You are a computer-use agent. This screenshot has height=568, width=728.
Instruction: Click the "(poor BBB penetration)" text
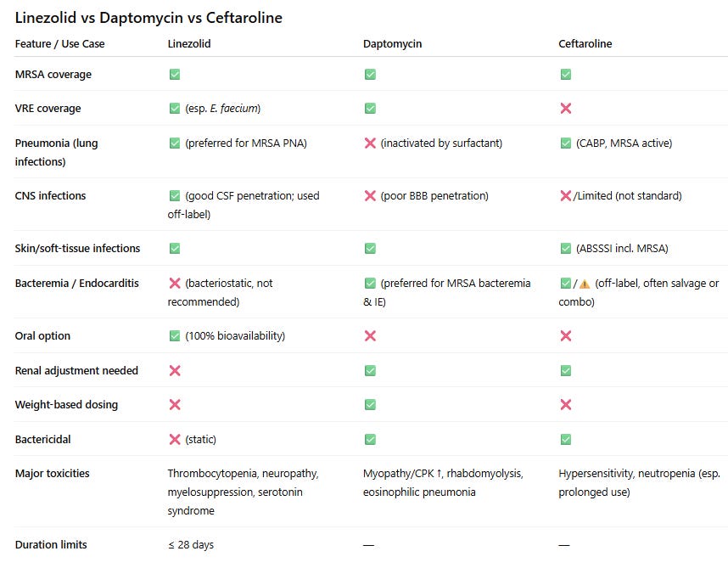(x=434, y=195)
